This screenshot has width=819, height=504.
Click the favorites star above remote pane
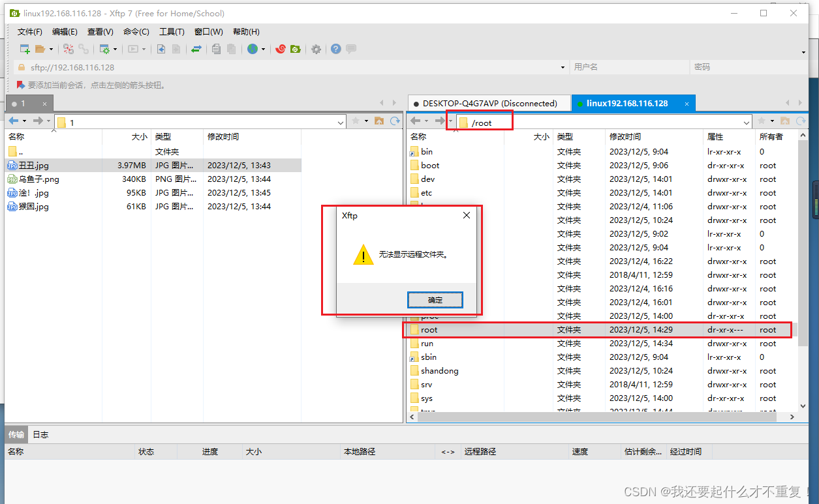click(762, 121)
